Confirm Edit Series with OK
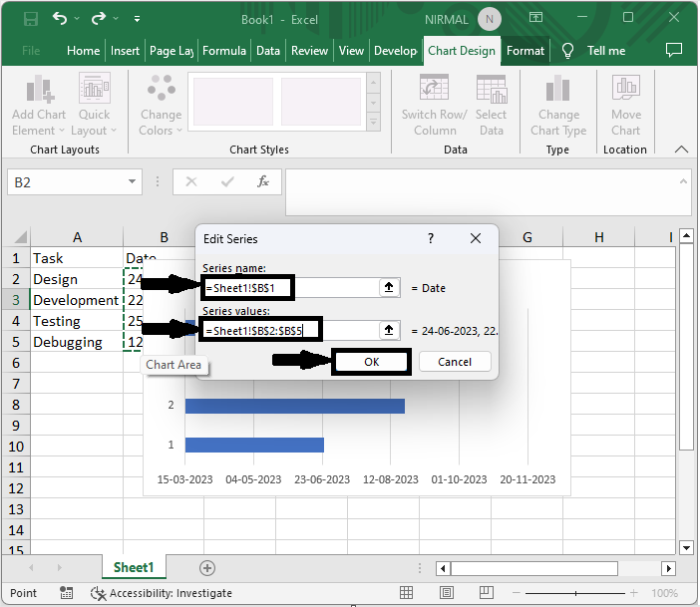 click(x=371, y=362)
